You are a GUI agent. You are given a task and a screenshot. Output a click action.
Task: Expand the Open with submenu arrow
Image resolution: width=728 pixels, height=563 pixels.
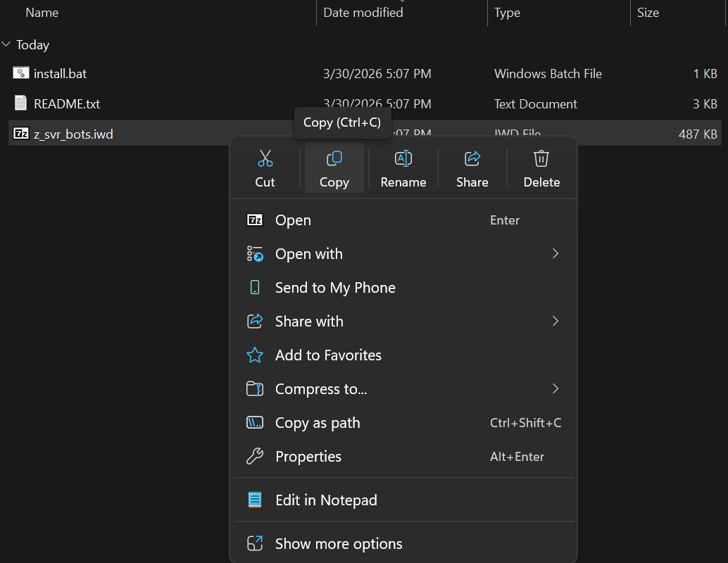(x=556, y=253)
